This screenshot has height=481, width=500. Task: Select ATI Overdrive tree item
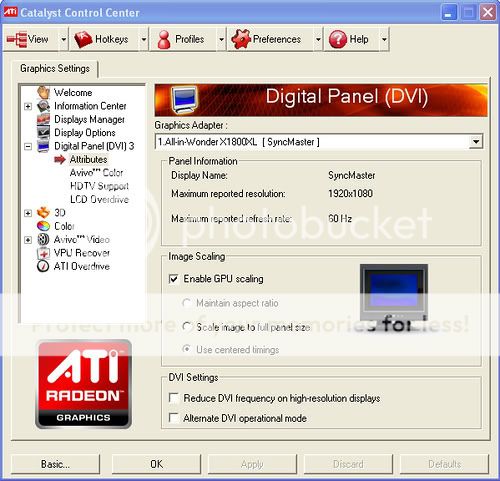[x=82, y=266]
